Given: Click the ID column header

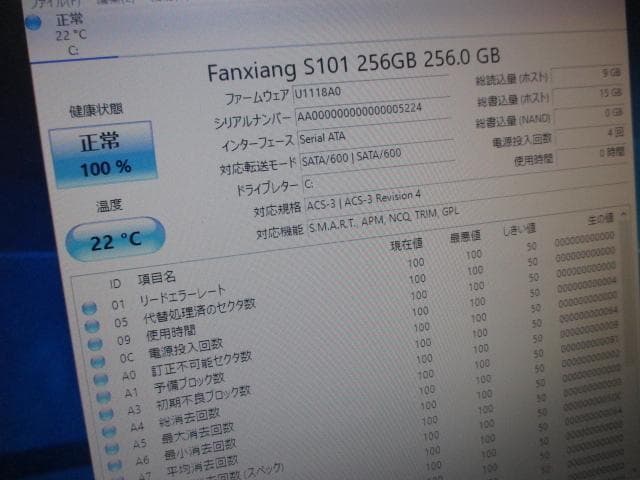Looking at the screenshot, I should [x=115, y=284].
